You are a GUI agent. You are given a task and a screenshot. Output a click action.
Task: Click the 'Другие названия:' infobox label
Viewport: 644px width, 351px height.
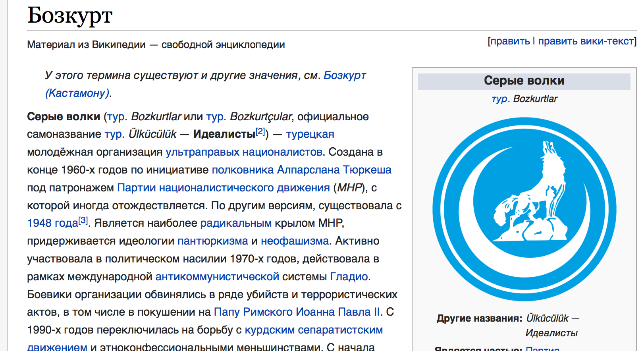tap(479, 318)
